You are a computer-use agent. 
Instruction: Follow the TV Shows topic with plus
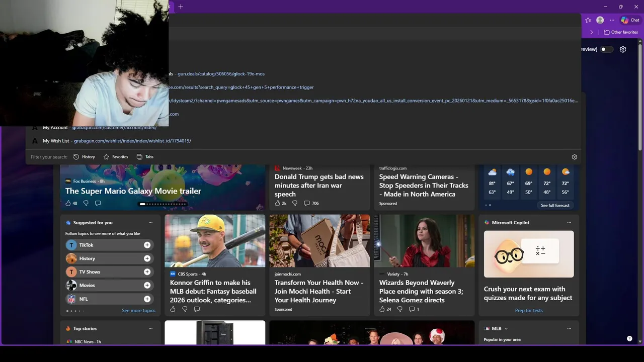click(x=147, y=272)
